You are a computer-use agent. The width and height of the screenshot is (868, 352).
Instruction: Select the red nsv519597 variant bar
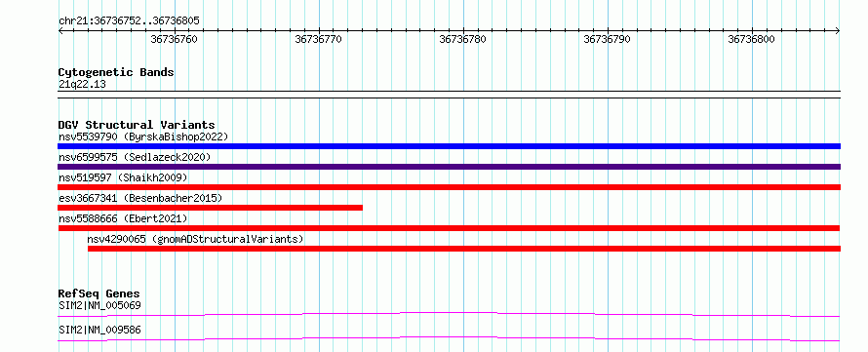449,187
